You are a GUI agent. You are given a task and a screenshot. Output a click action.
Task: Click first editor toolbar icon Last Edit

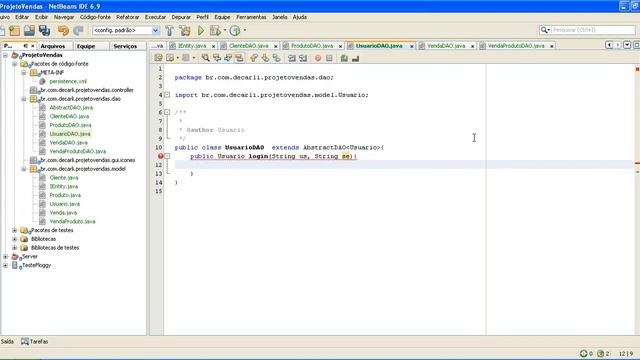[x=158, y=58]
